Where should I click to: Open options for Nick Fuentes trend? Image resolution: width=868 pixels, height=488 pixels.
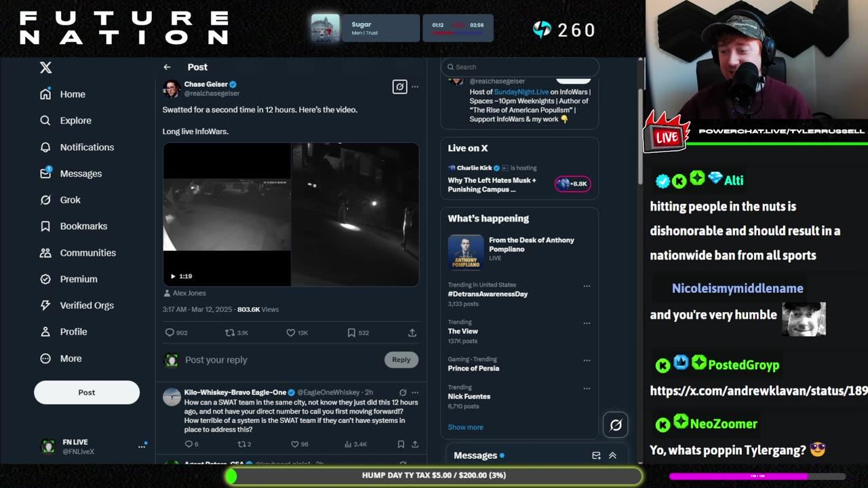tap(587, 388)
